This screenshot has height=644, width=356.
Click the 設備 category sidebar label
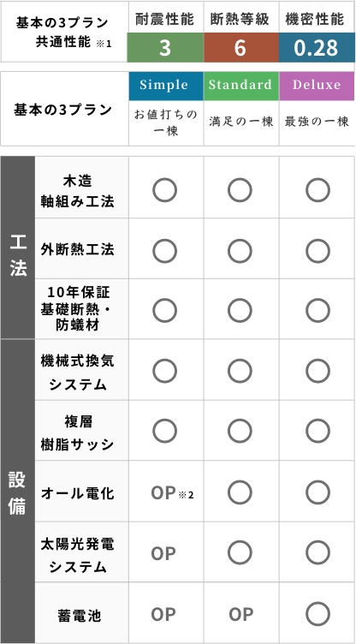coord(17,494)
